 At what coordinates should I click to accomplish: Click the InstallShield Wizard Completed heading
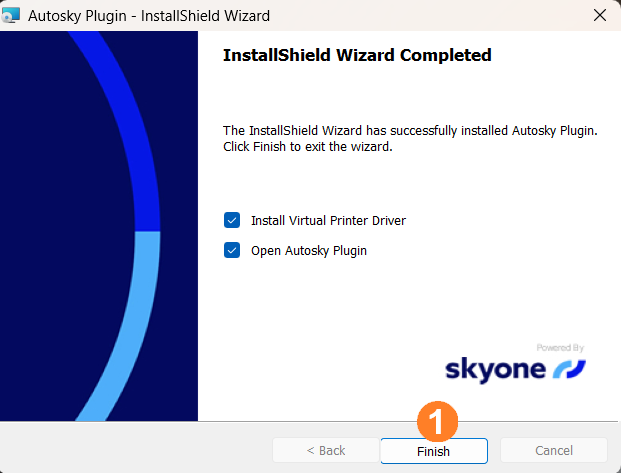click(x=357, y=55)
